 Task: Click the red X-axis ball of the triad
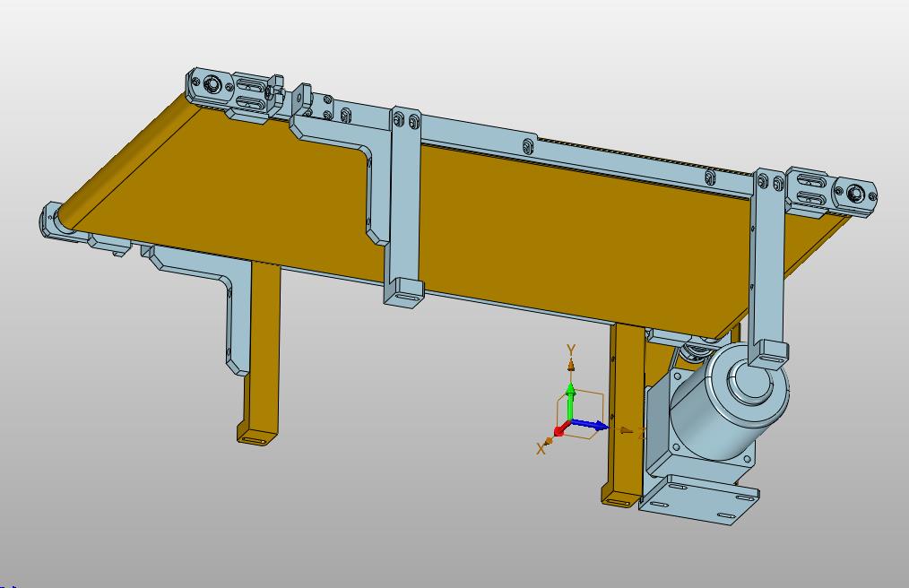tap(558, 431)
